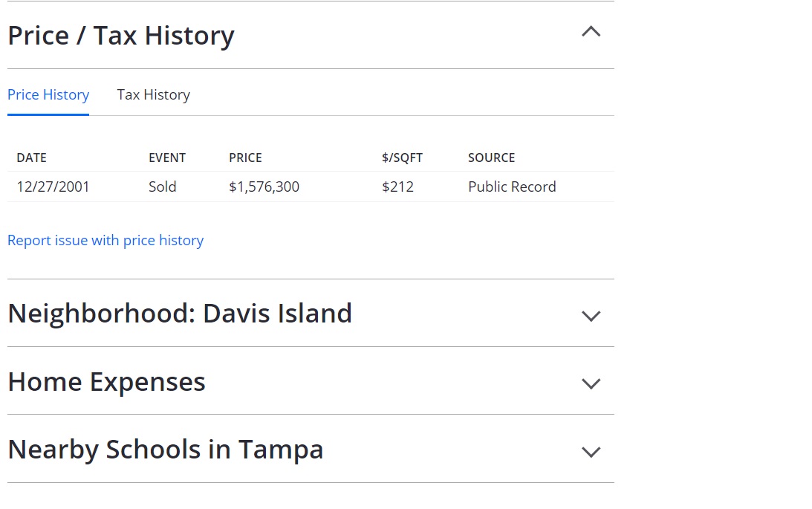Open Report issue with price history

point(105,240)
